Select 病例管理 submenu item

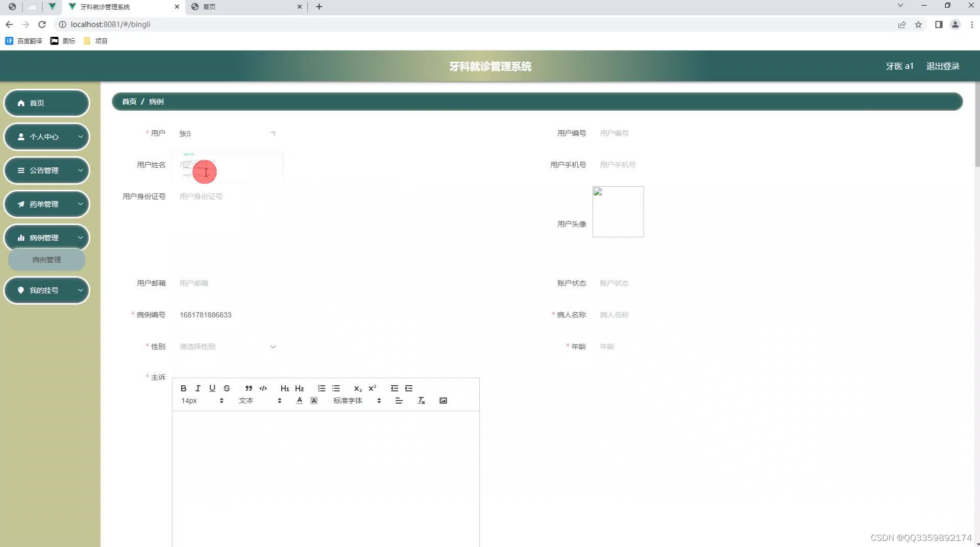[x=46, y=260]
